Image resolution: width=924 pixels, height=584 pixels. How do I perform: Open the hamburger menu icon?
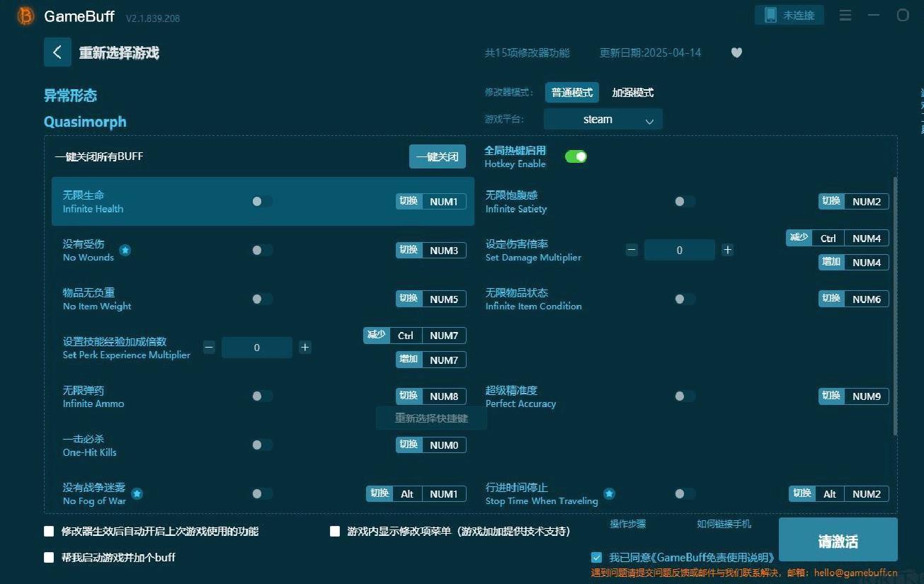pos(845,15)
